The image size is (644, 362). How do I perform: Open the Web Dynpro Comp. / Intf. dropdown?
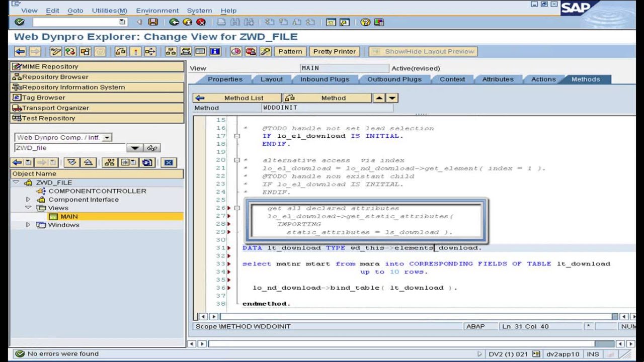coord(107,138)
